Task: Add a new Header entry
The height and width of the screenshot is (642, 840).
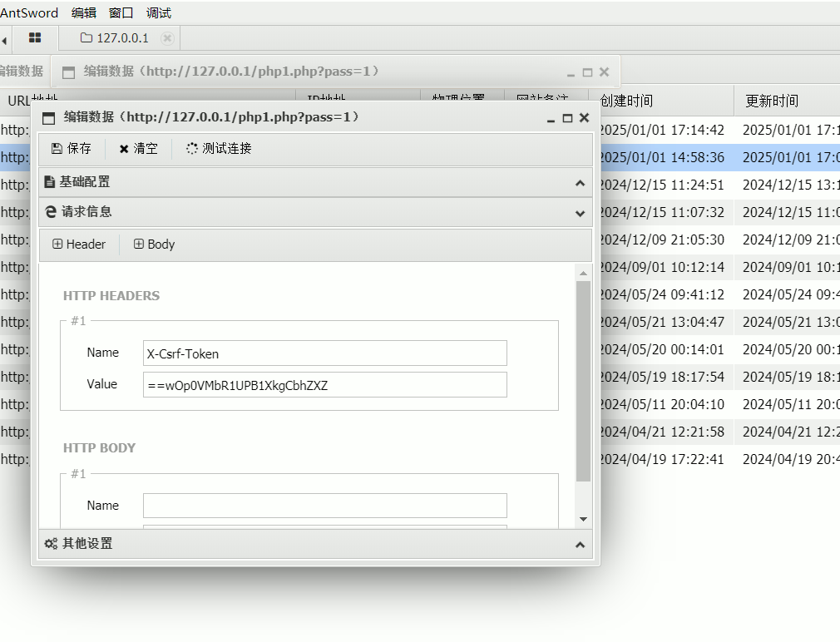Action: pos(79,244)
